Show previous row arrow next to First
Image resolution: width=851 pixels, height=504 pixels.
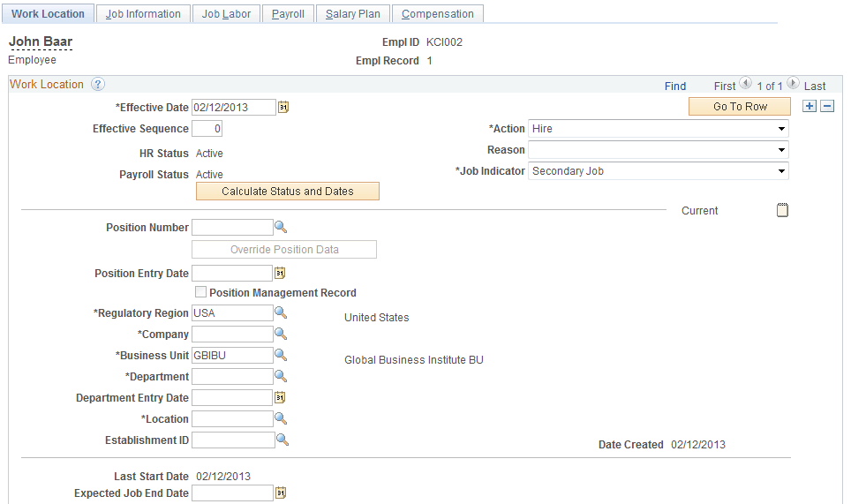click(746, 83)
